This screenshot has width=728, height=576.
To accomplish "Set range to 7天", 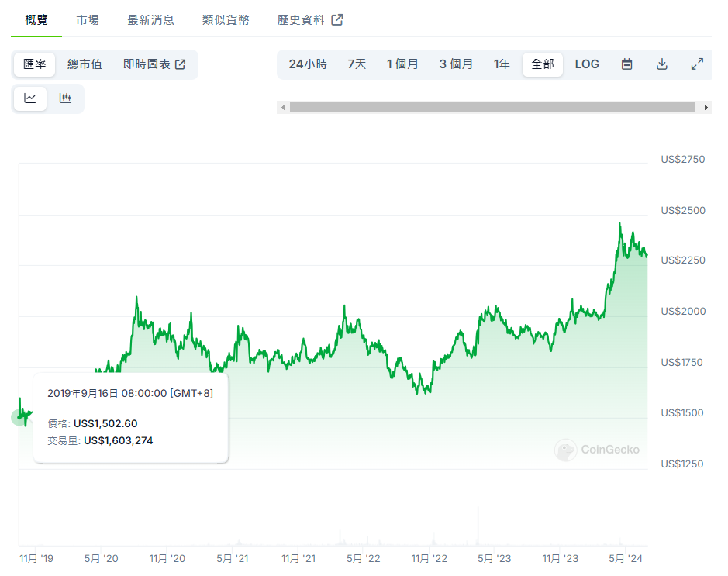I will (x=357, y=64).
